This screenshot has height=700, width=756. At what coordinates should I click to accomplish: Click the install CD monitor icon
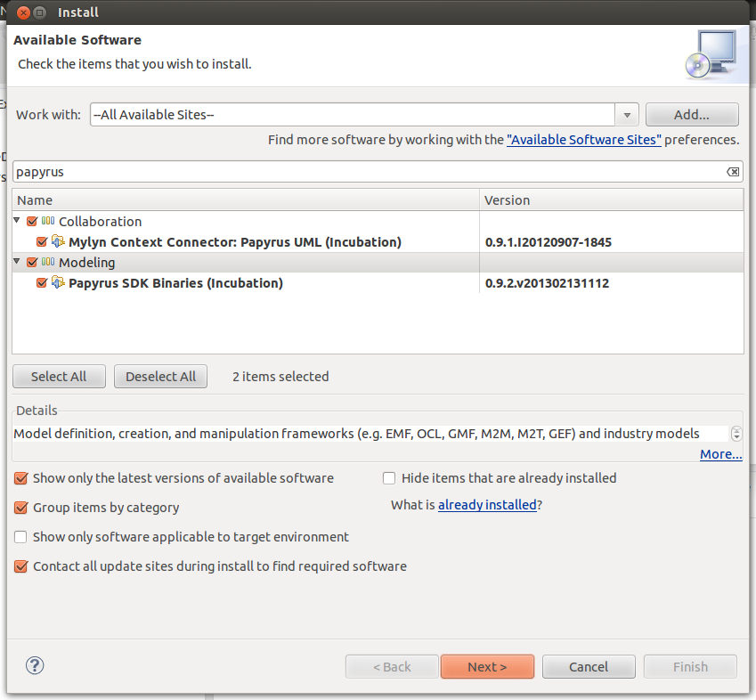(x=711, y=53)
